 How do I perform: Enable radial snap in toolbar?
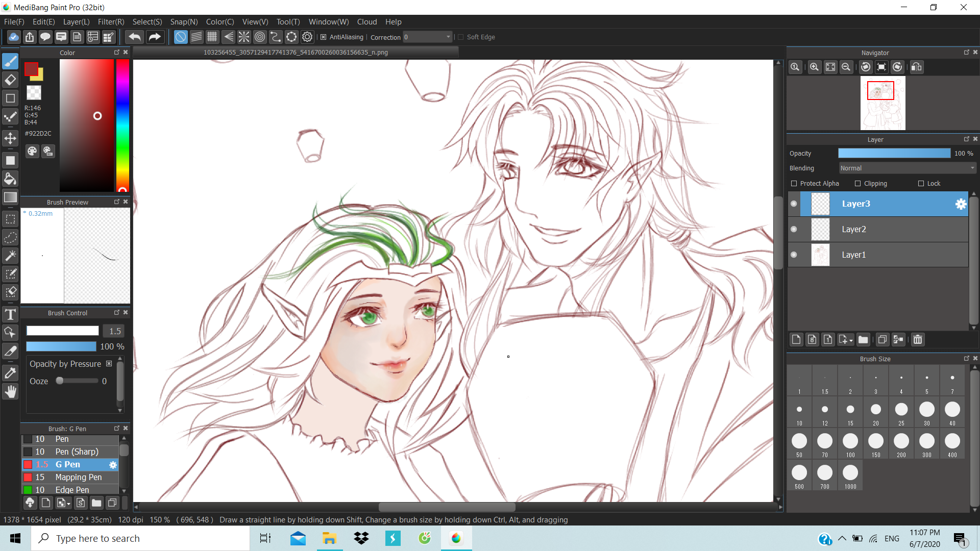pos(244,37)
